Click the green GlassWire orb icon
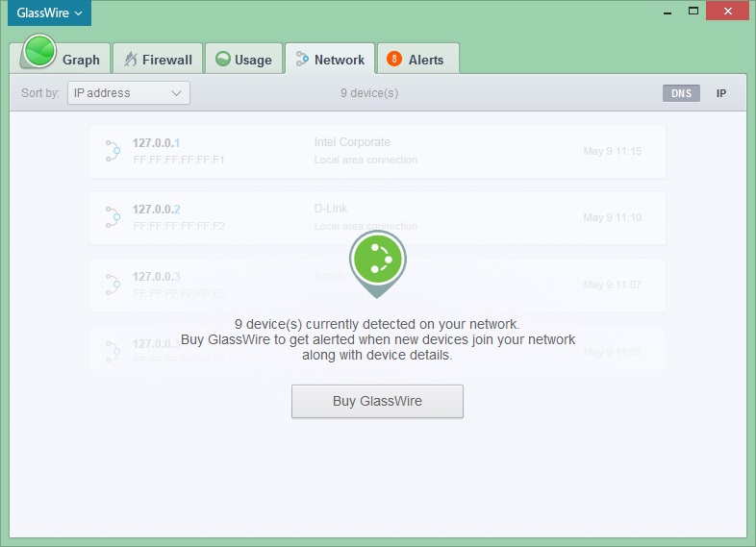 39,51
